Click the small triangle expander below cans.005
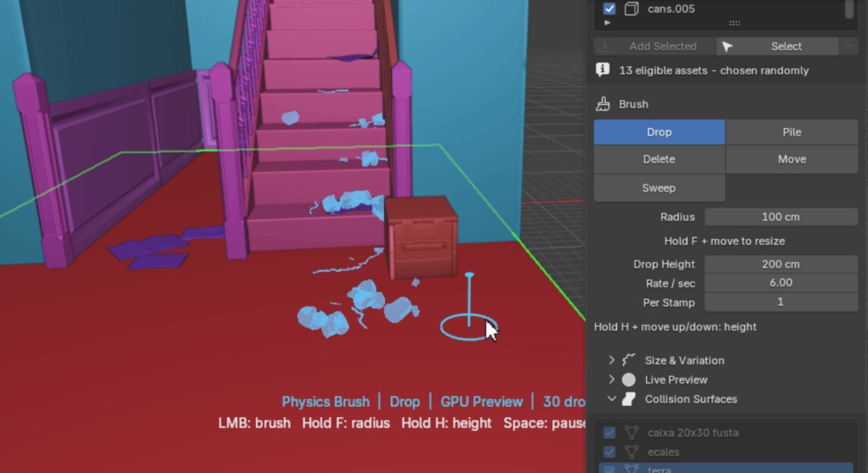 point(607,23)
